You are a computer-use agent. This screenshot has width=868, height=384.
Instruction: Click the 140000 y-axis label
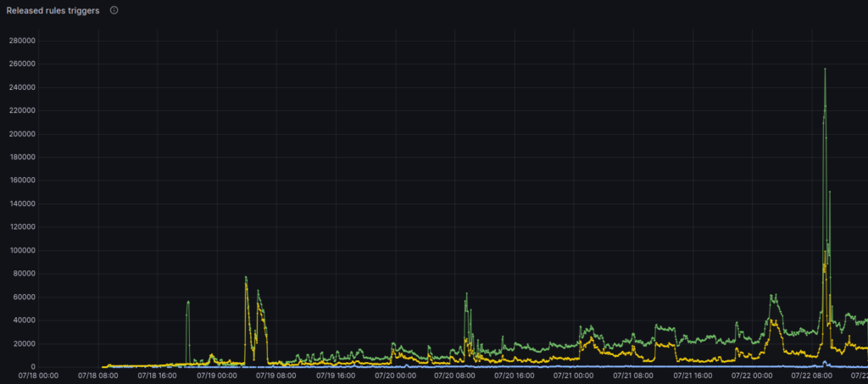(21, 203)
